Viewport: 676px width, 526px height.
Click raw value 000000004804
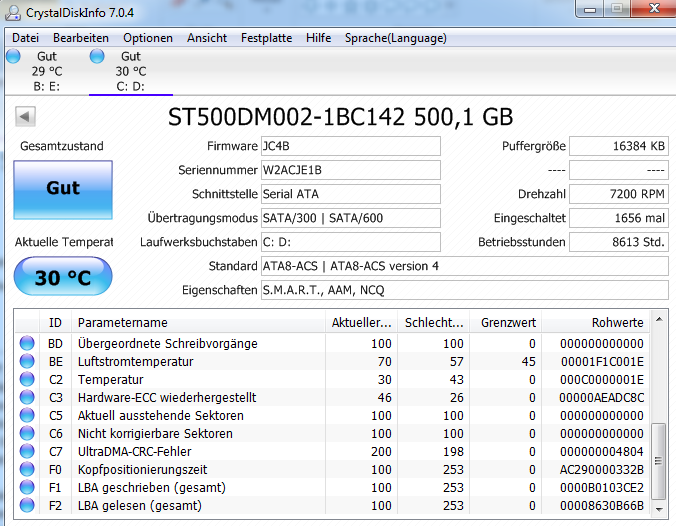click(x=602, y=451)
